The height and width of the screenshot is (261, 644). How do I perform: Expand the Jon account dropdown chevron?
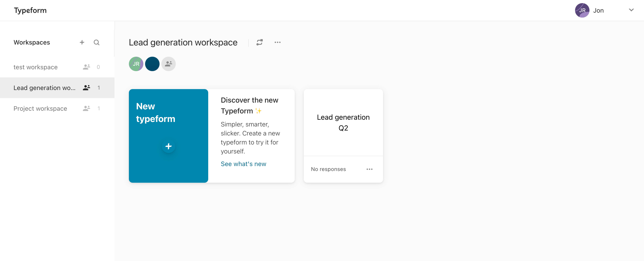click(x=631, y=10)
